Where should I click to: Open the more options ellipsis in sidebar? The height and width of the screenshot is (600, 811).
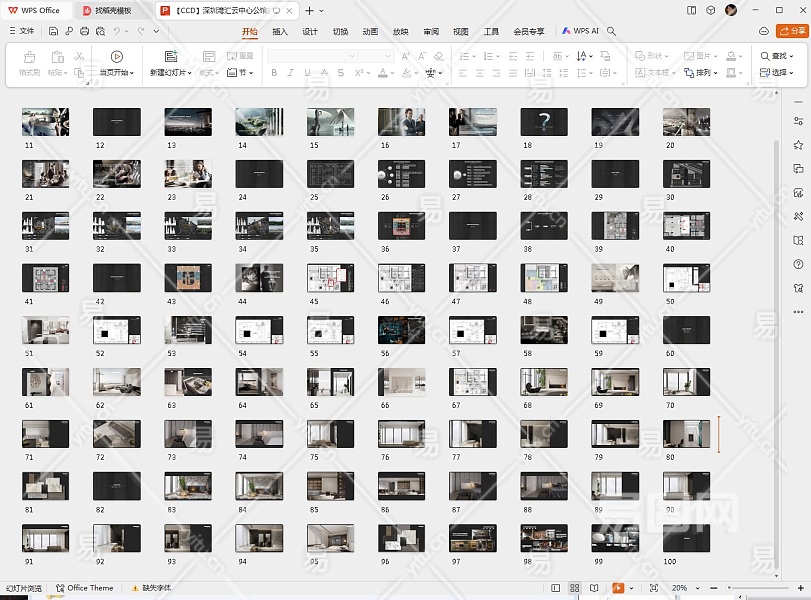[798, 312]
